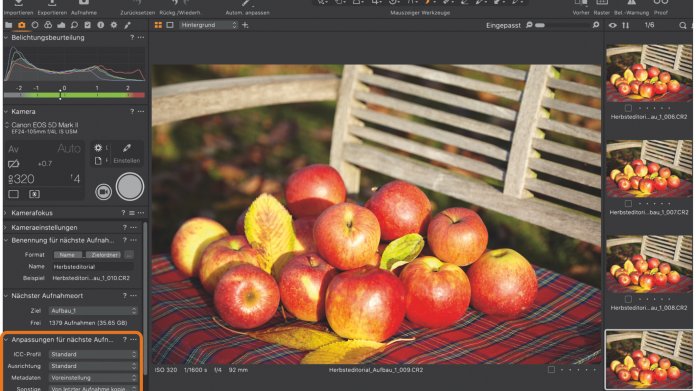696x391 pixels.
Task: Click the ISO 320 value
Action: [x=21, y=179]
